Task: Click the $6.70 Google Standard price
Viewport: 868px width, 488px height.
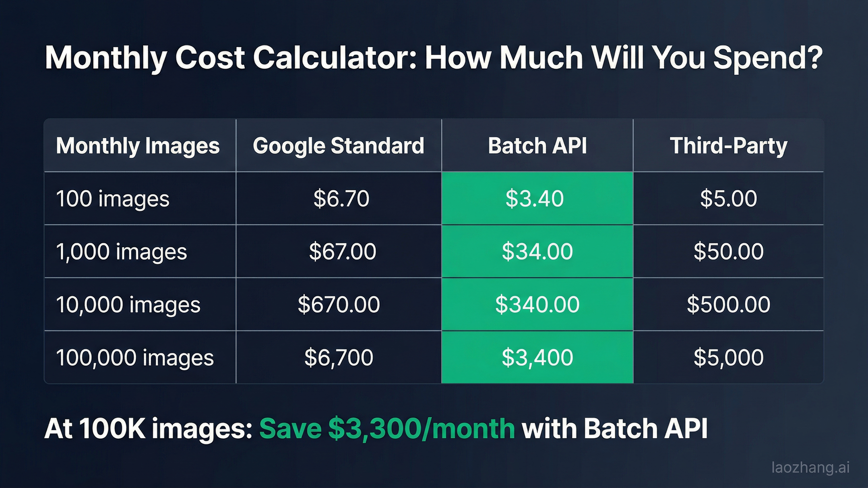Action: (341, 198)
